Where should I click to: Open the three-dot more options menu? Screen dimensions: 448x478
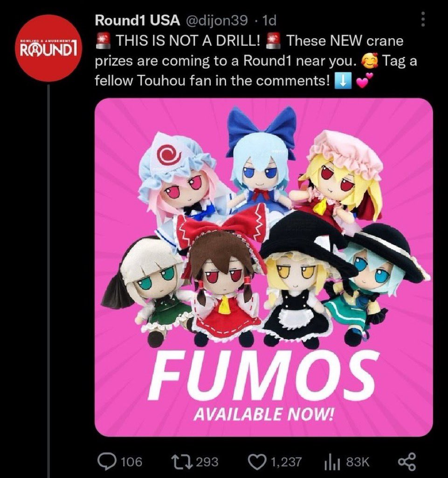click(422, 20)
